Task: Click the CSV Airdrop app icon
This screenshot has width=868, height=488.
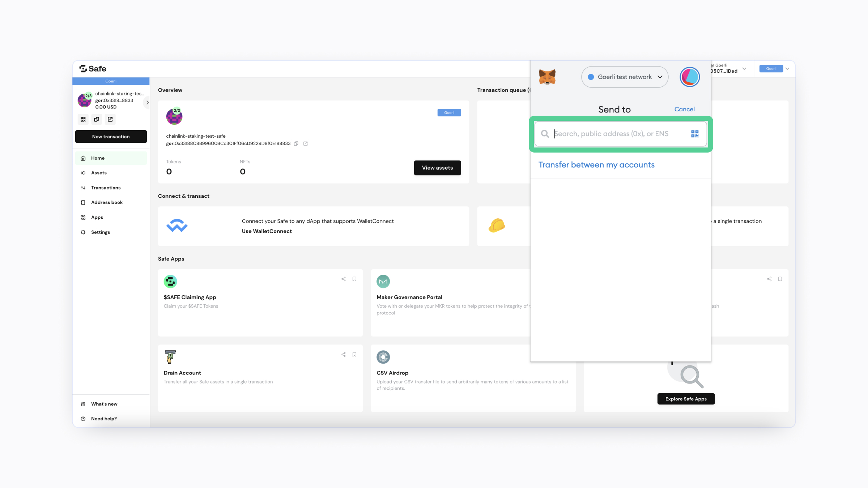Action: click(383, 357)
